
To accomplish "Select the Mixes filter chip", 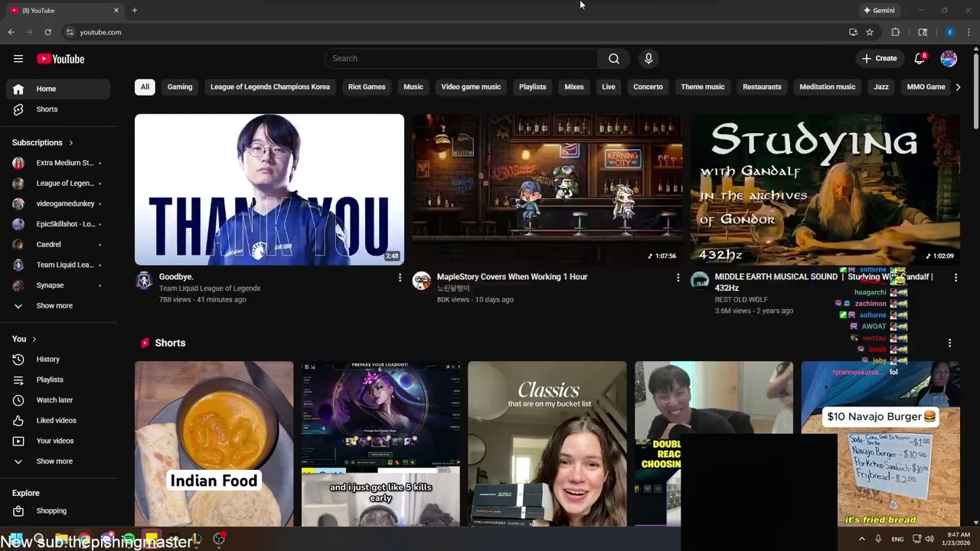I will [x=574, y=87].
